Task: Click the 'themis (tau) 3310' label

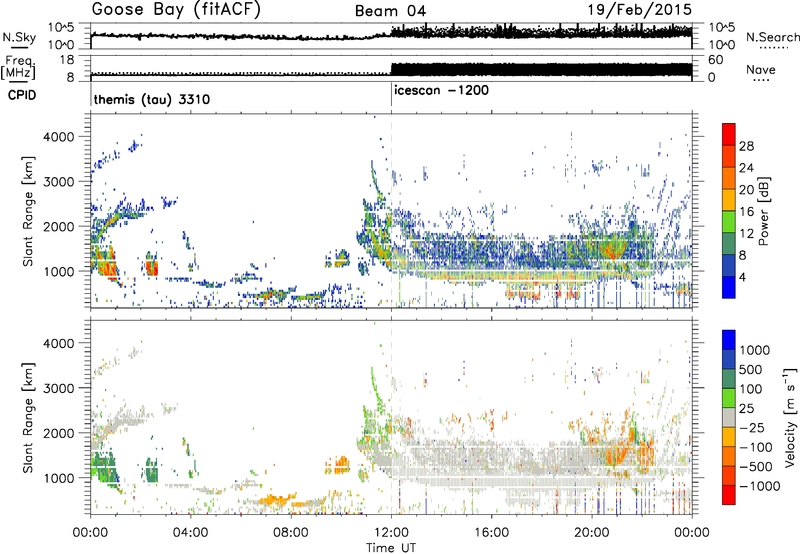Action: pos(152,99)
